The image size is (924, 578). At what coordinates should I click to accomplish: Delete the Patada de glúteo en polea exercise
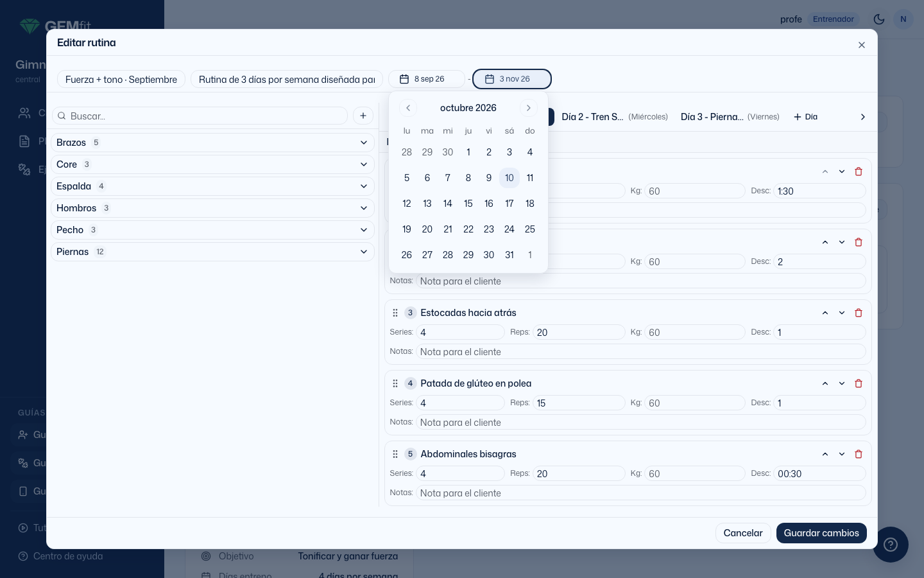coord(859,383)
